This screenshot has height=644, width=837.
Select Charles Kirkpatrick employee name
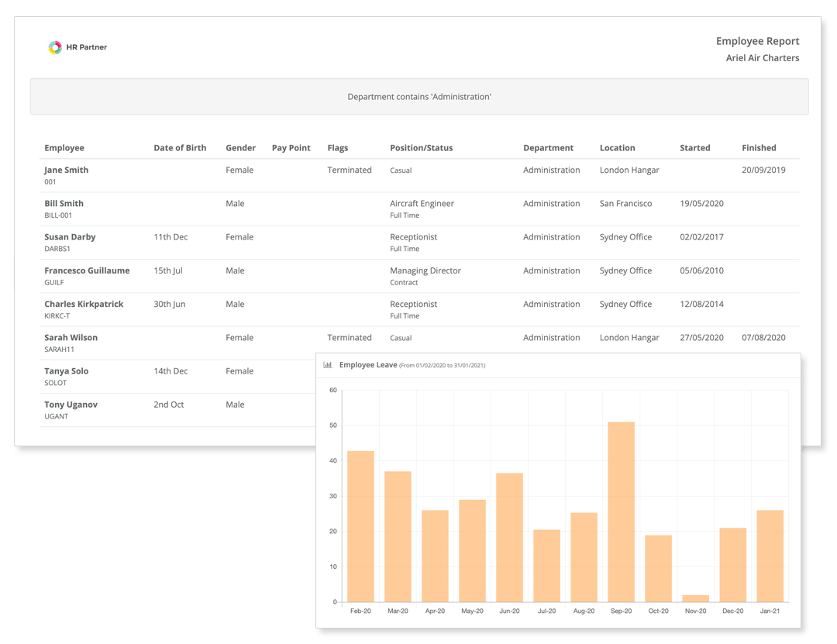coord(84,304)
